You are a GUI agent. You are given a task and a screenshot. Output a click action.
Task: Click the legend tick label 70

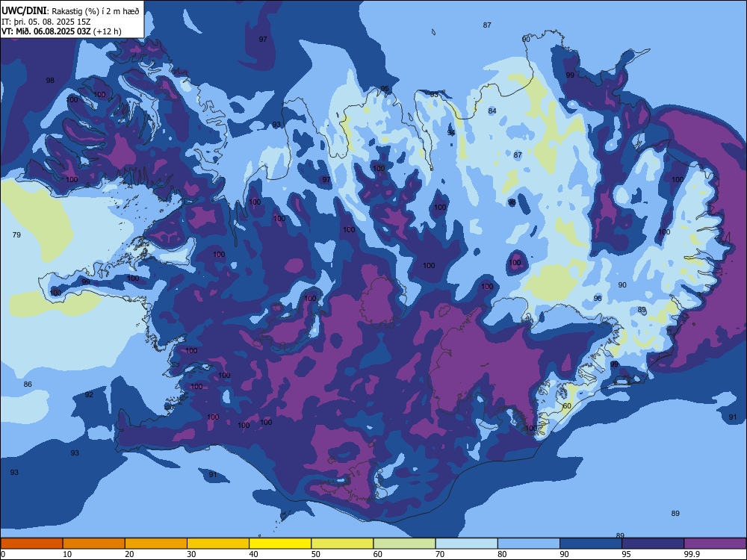440,554
